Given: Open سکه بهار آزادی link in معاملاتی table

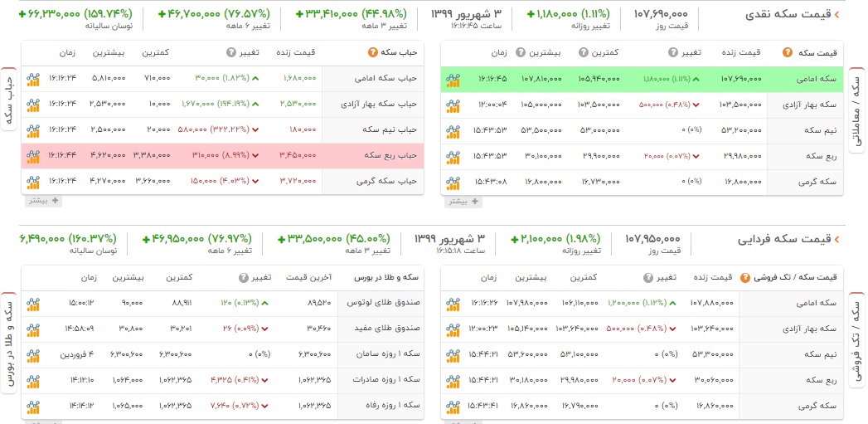Looking at the screenshot, I should click(x=809, y=105).
